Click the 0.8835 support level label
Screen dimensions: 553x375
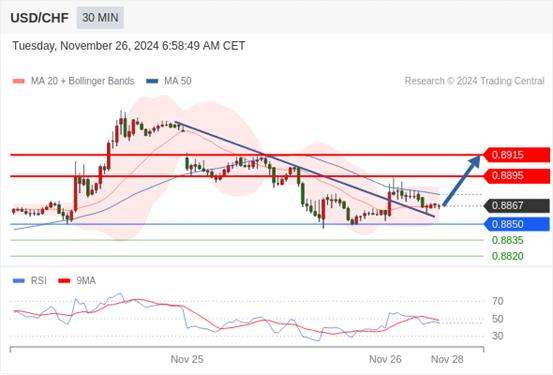tap(508, 241)
